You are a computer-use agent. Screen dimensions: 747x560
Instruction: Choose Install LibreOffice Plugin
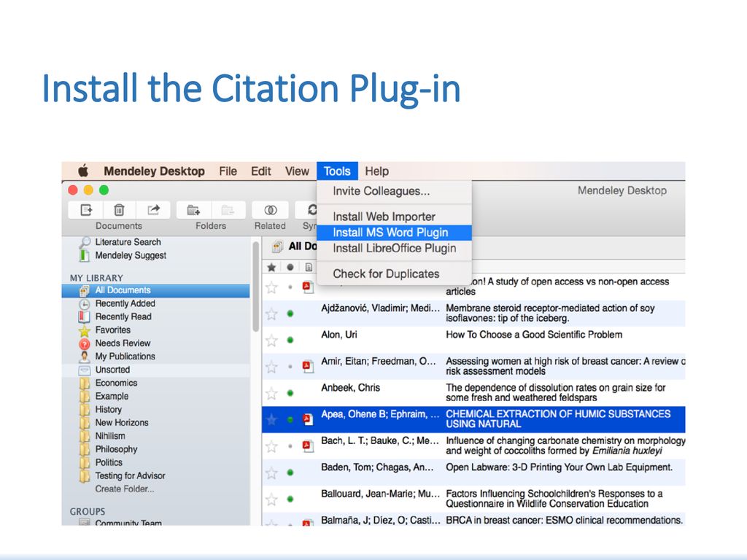pyautogui.click(x=394, y=248)
